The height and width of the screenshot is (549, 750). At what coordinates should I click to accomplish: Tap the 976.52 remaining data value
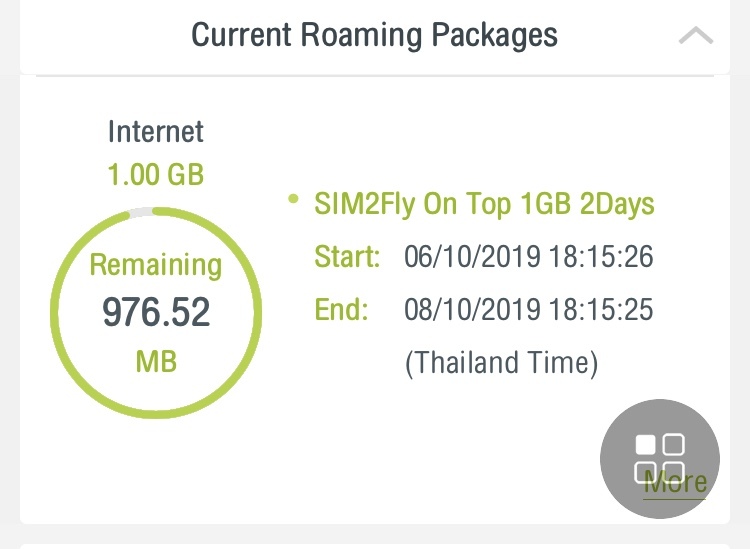156,313
